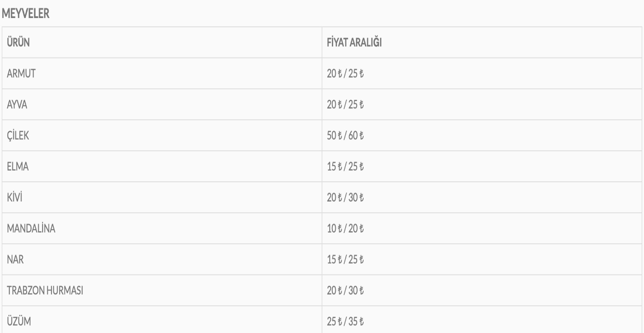Click the ÇİLEK price 50 ₺ / 60 ₺
The image size is (644, 333).
click(345, 135)
